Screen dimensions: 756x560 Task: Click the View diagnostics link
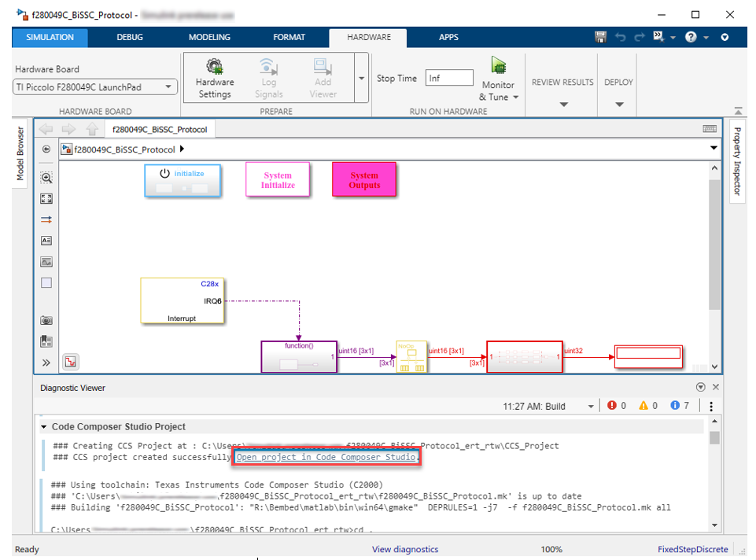point(405,549)
